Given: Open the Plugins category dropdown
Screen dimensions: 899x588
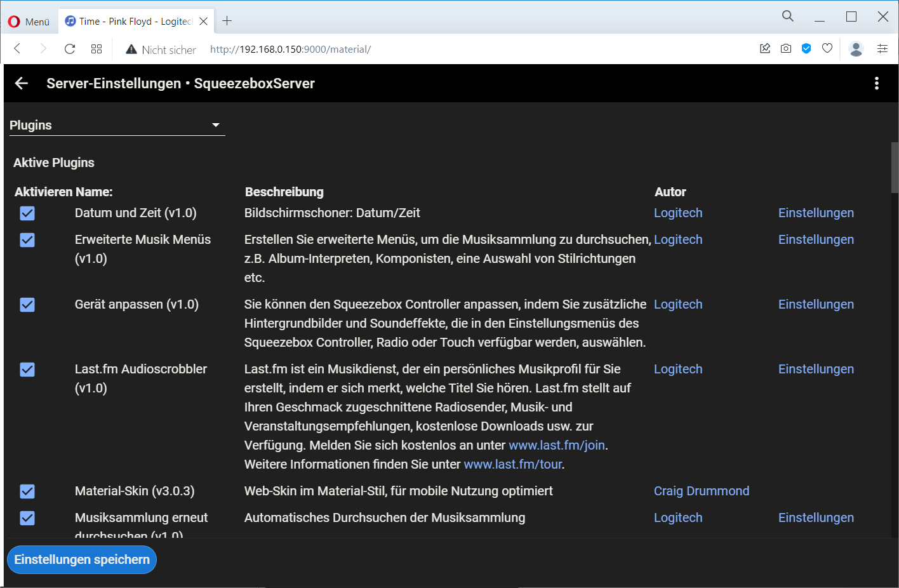Looking at the screenshot, I should (117, 125).
